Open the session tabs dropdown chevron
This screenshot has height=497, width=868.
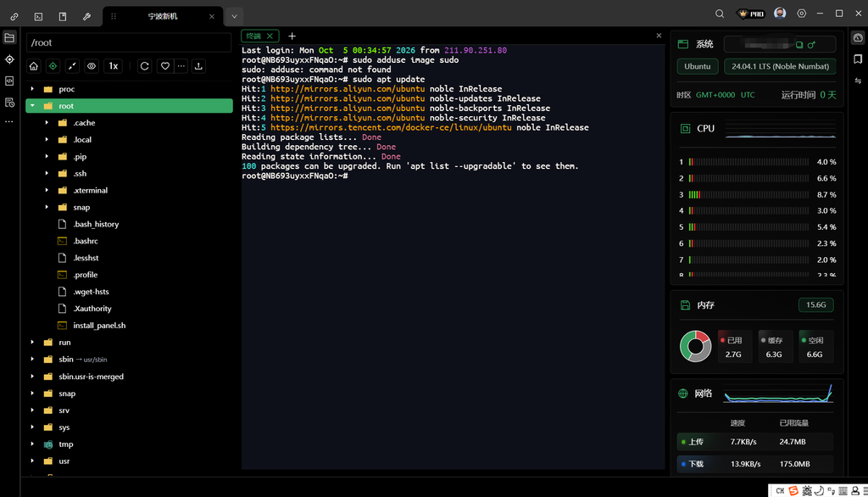(234, 17)
